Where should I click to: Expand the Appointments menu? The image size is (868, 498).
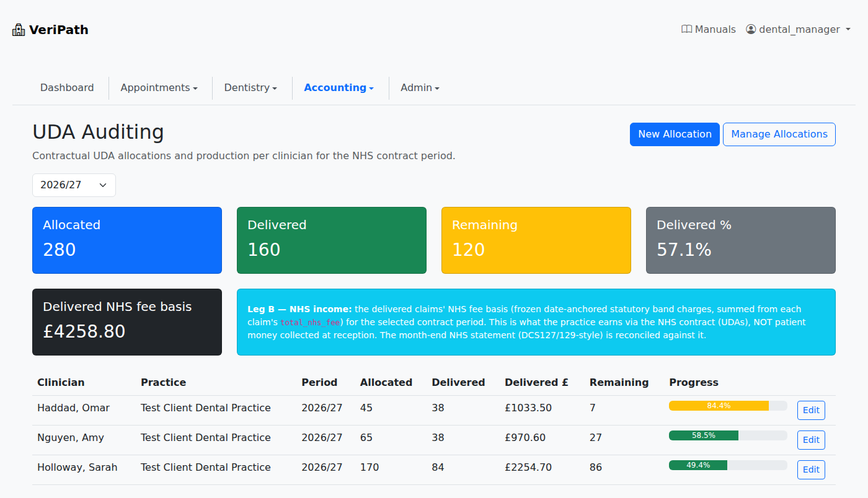coord(159,88)
